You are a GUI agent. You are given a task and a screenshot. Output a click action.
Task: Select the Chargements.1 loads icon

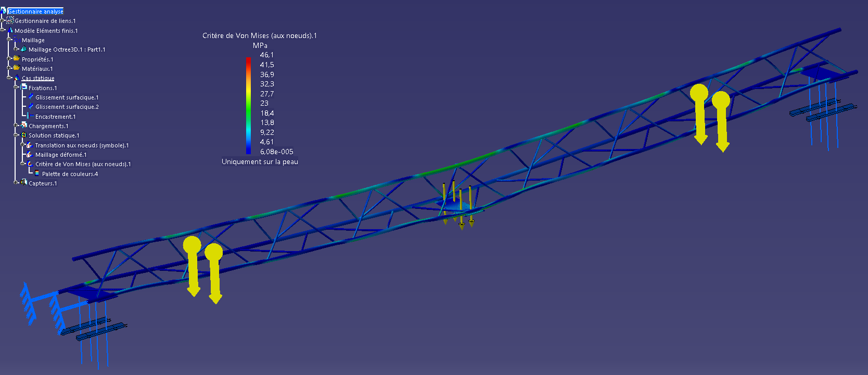coord(23,126)
